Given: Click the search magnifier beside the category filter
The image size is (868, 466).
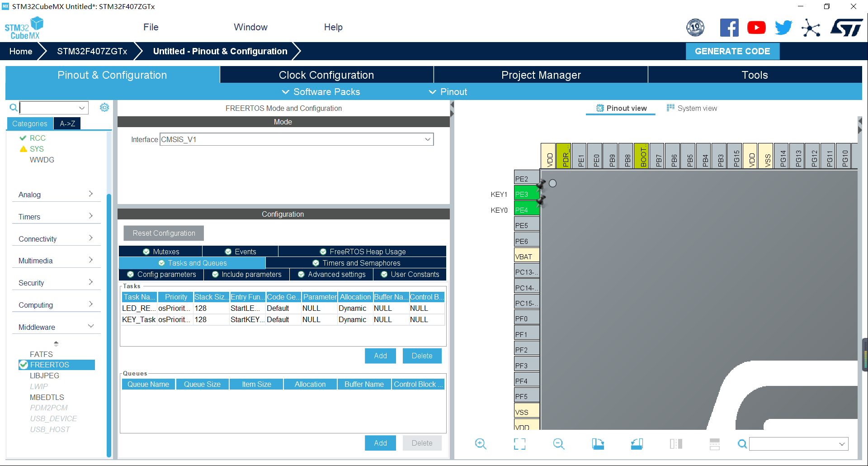Looking at the screenshot, I should pos(14,107).
